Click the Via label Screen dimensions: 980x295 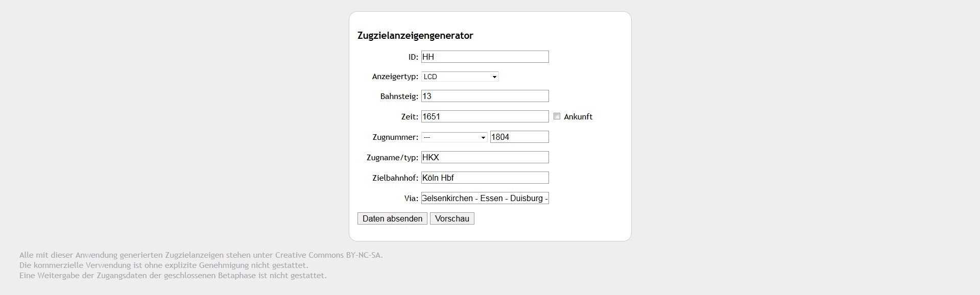pyautogui.click(x=411, y=199)
